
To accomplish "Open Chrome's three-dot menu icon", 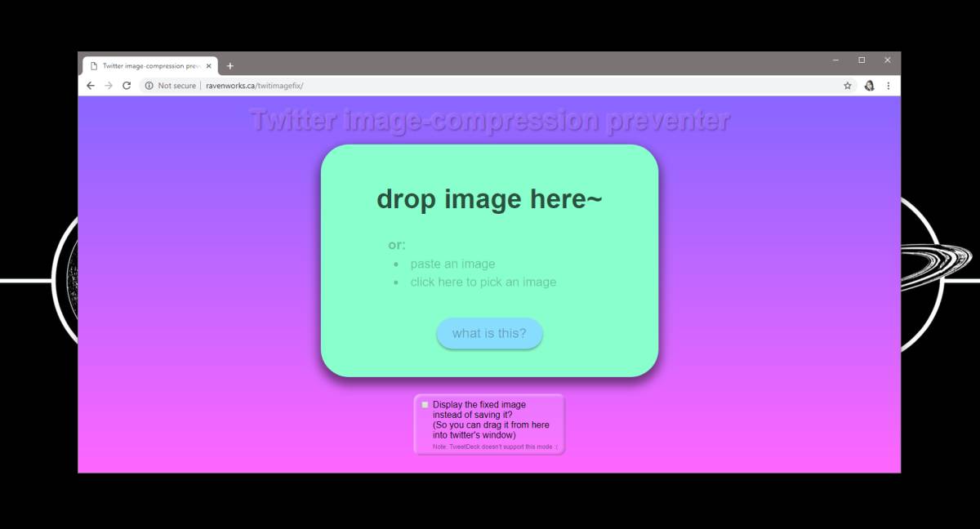I will pos(889,85).
